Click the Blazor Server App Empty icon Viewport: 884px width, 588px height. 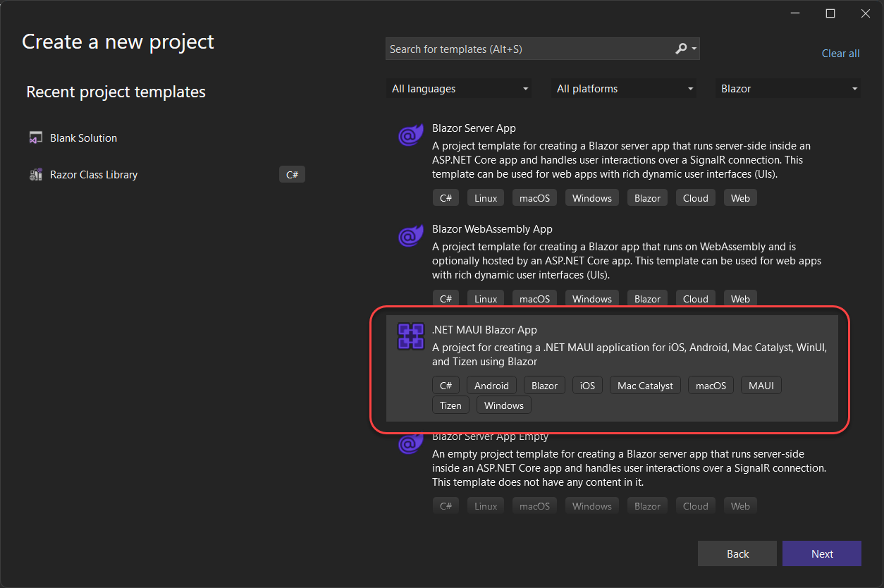[410, 444]
